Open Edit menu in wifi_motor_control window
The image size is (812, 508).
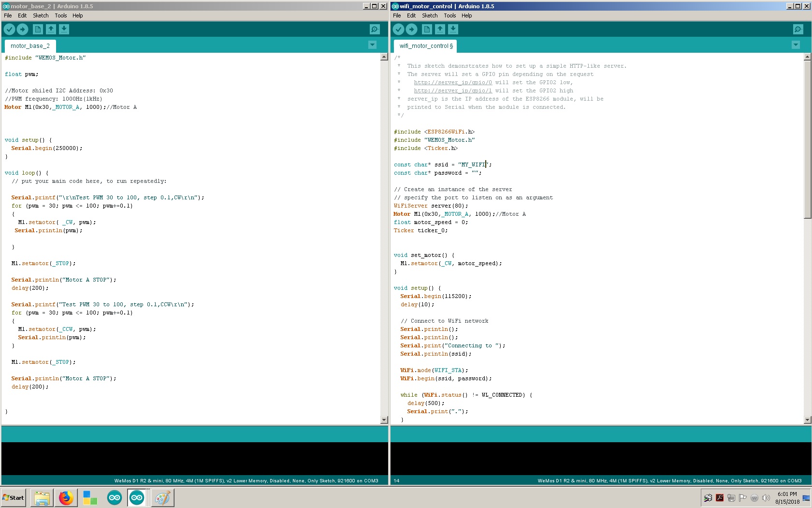(x=411, y=15)
